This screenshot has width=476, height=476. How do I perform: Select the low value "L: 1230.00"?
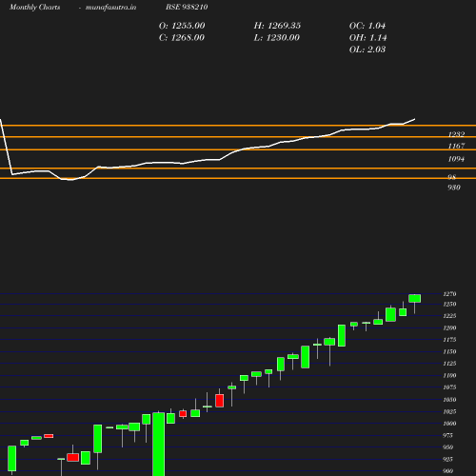[x=276, y=37]
